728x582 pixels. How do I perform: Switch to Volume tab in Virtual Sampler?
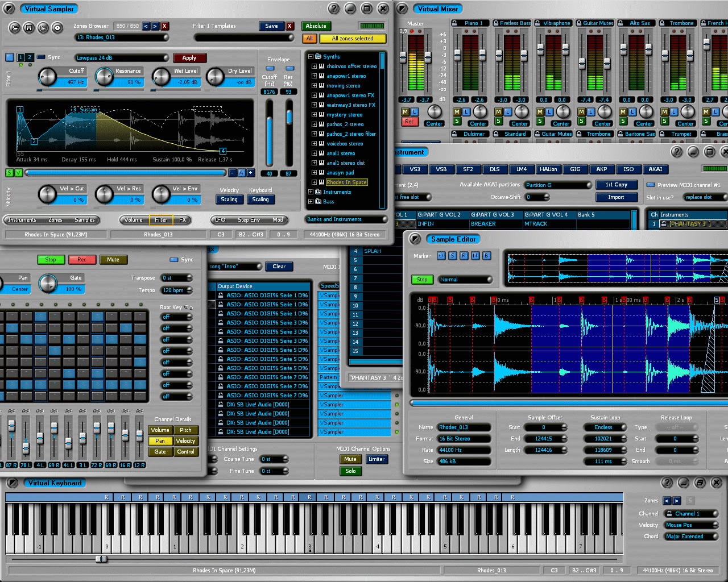coord(134,220)
